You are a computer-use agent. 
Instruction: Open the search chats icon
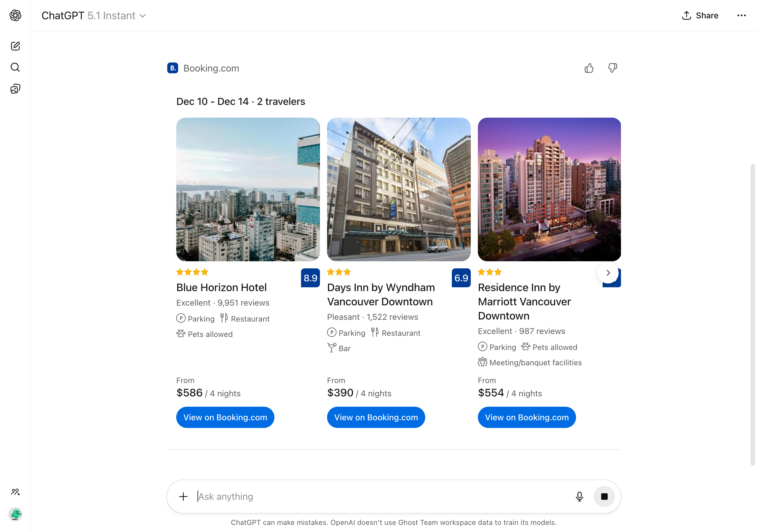[x=15, y=67]
